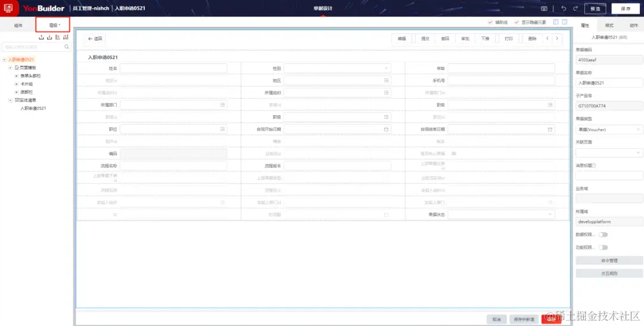Viewport: 644px width, 326px height.
Task: Click the reference list icon in 职级 field
Action: pos(386,117)
